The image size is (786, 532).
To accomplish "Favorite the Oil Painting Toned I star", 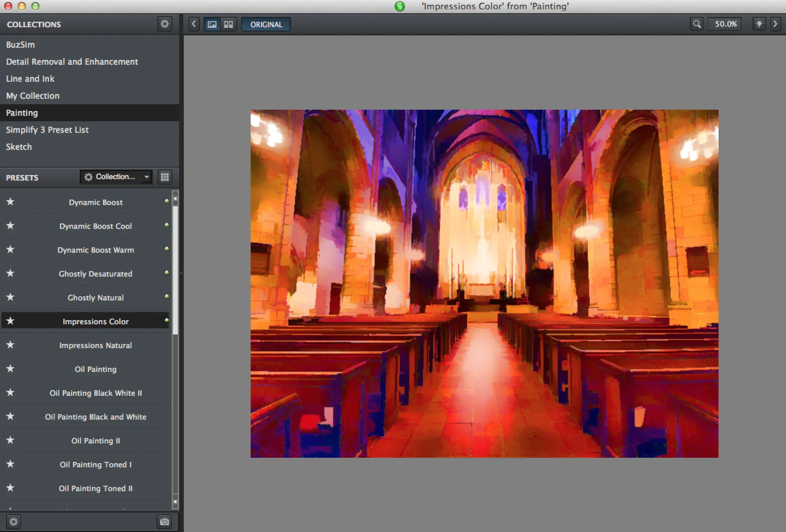I will [10, 464].
